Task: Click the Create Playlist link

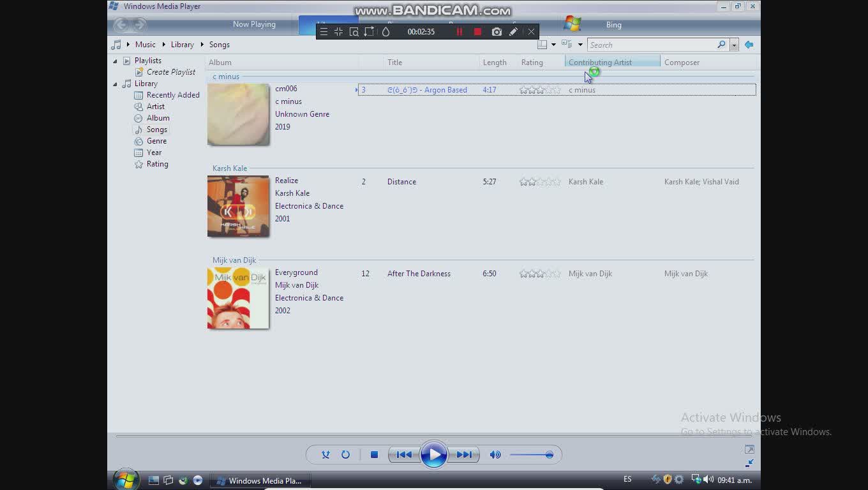Action: [170, 71]
